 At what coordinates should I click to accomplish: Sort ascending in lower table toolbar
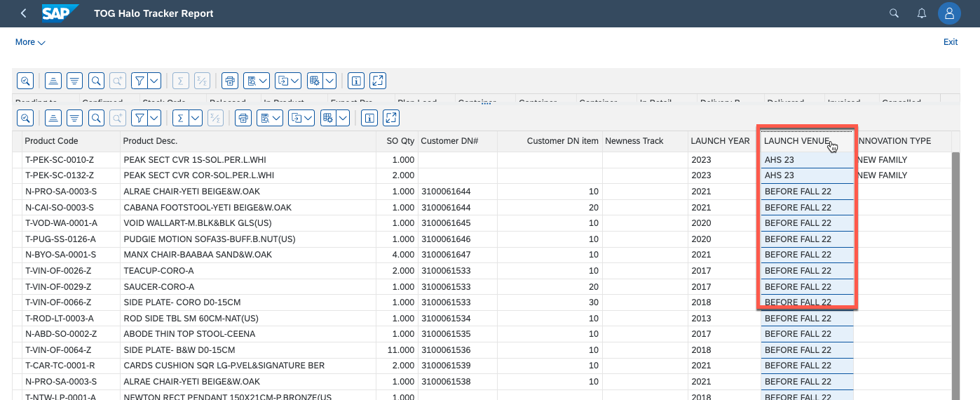point(53,118)
